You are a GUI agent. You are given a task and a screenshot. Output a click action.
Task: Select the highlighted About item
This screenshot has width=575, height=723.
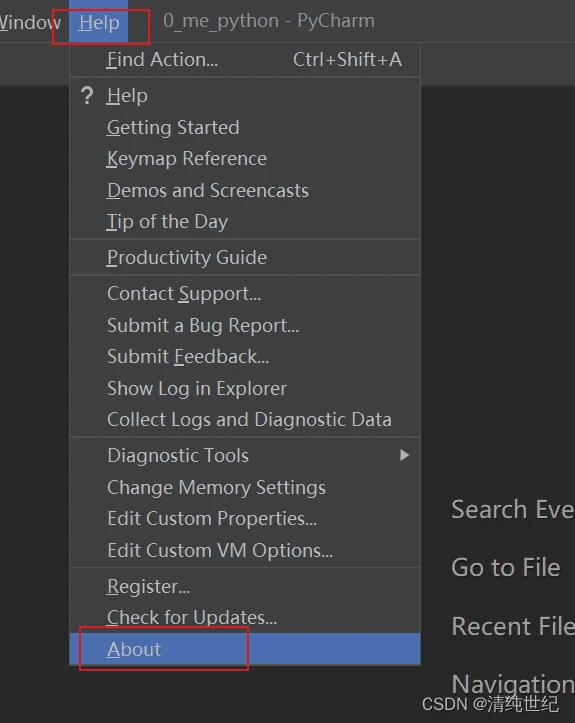[245, 649]
